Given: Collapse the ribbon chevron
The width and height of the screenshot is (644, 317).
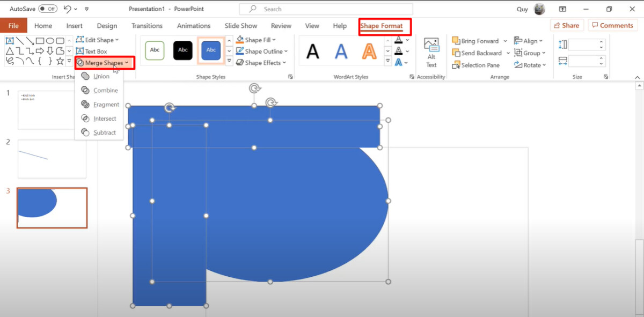Looking at the screenshot, I should [x=636, y=77].
